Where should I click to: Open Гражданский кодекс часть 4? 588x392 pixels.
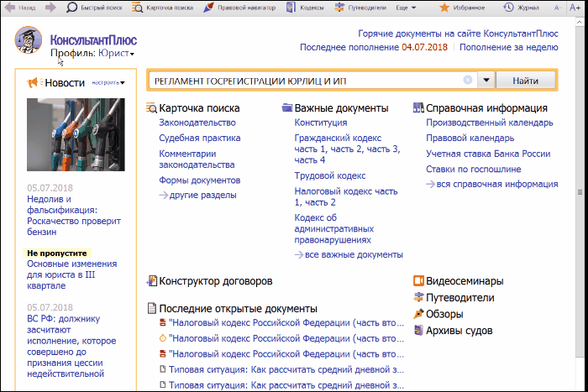coord(310,160)
